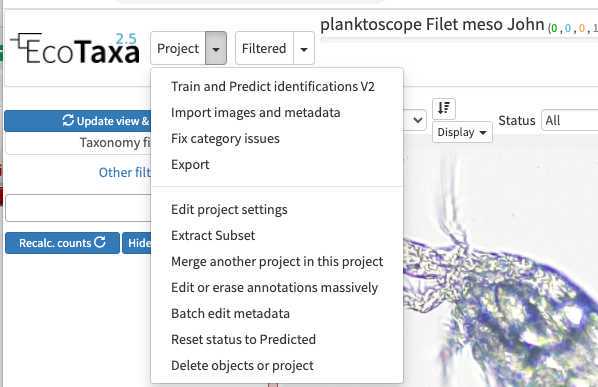Click the refresh icon on Recalc. counts
This screenshot has width=598, height=387.
click(100, 242)
